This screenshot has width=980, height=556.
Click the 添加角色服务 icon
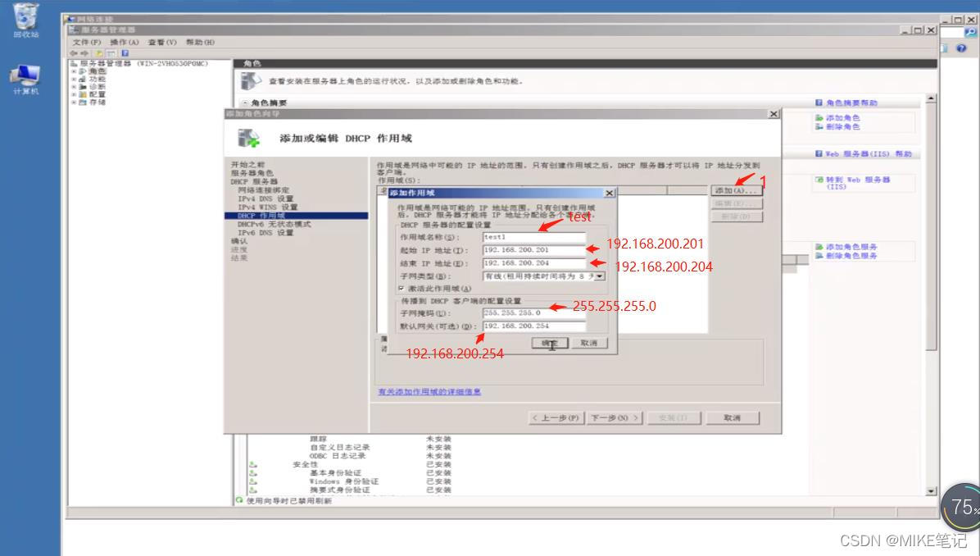[819, 247]
